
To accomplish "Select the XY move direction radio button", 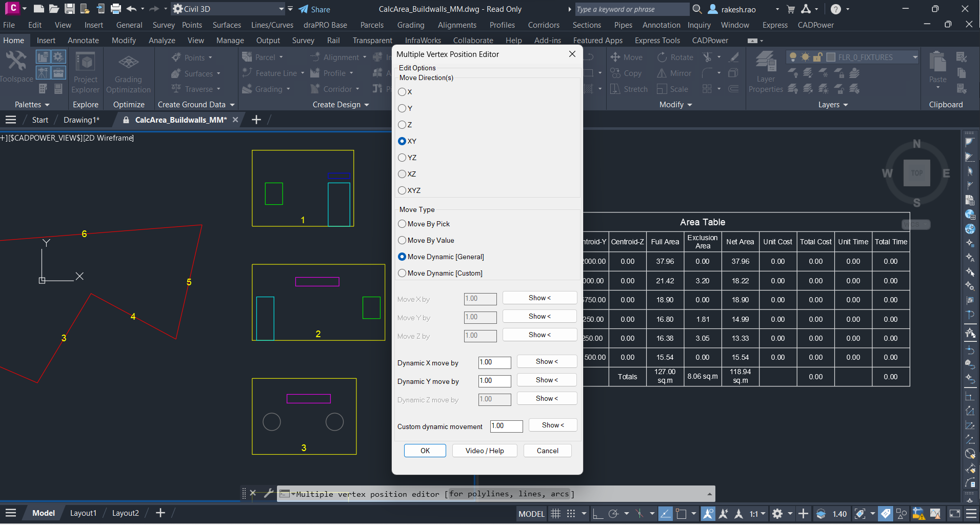I will (x=402, y=141).
